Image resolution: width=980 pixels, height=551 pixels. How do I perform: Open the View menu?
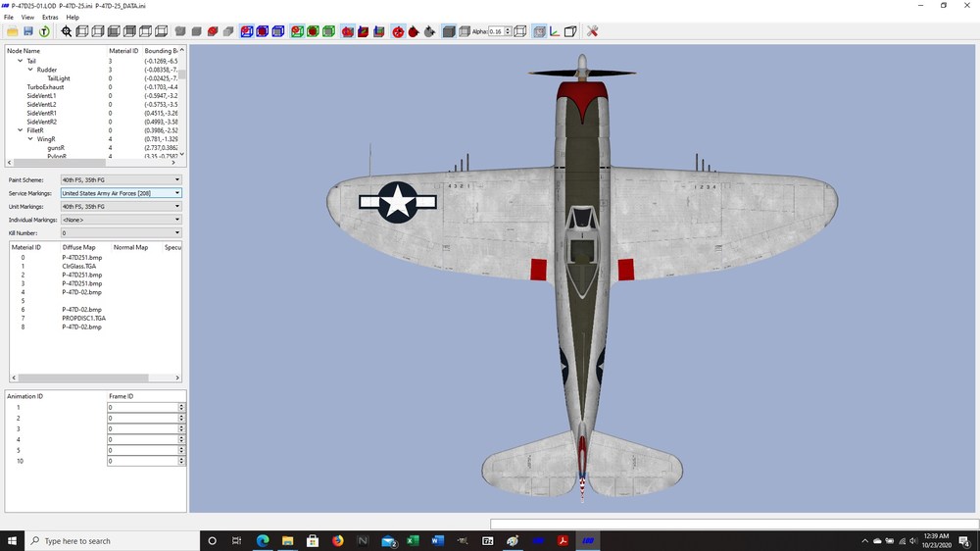[x=27, y=17]
